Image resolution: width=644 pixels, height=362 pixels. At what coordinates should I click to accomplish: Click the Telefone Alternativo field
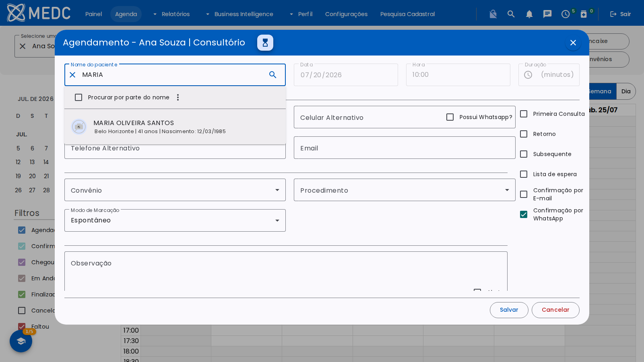[175, 151]
